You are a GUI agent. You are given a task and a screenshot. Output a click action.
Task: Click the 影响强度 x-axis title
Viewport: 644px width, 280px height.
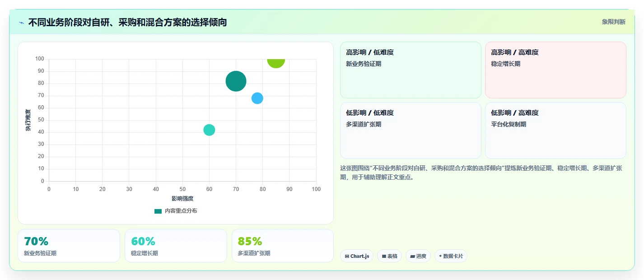(x=182, y=199)
